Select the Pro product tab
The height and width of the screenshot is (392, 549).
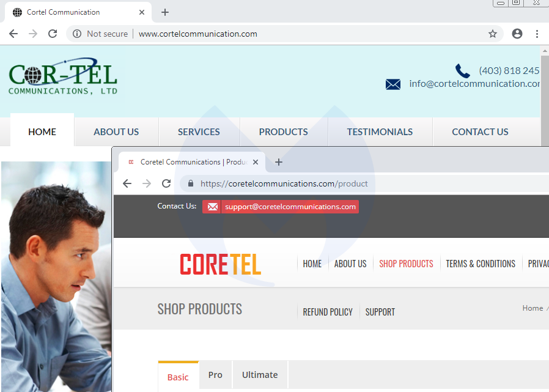tap(215, 375)
